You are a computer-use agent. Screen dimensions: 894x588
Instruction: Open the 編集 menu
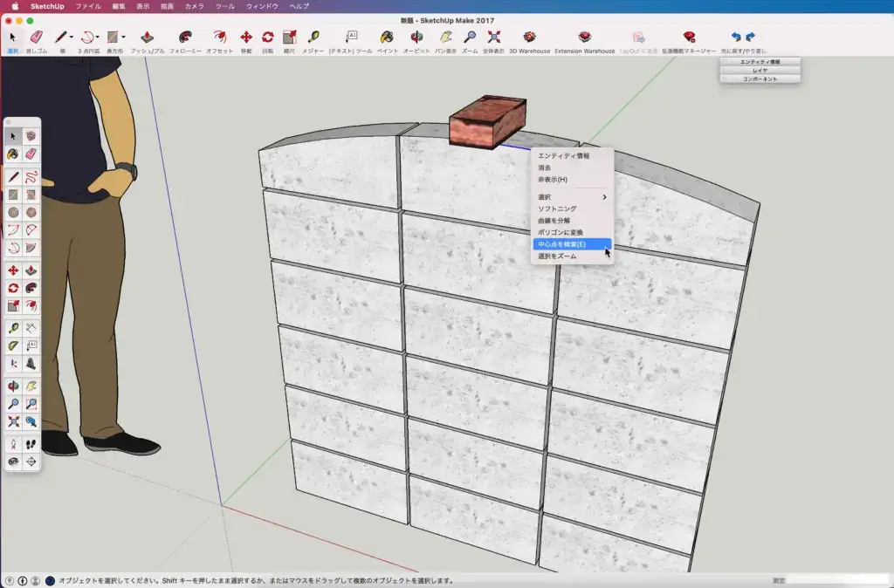[x=119, y=6]
